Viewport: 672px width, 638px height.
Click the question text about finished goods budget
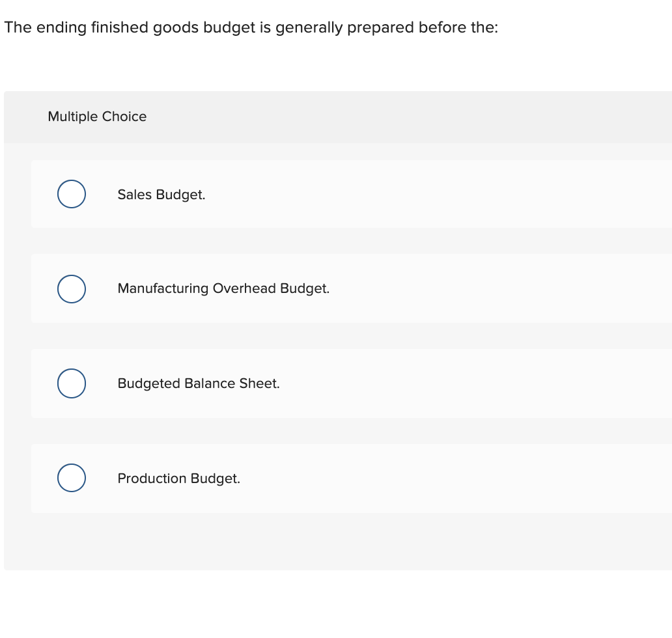[x=251, y=27]
